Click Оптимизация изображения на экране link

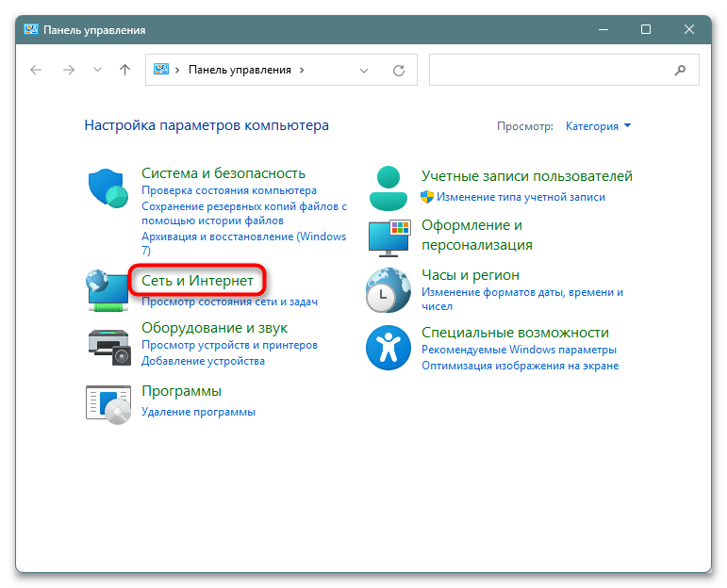pyautogui.click(x=520, y=366)
